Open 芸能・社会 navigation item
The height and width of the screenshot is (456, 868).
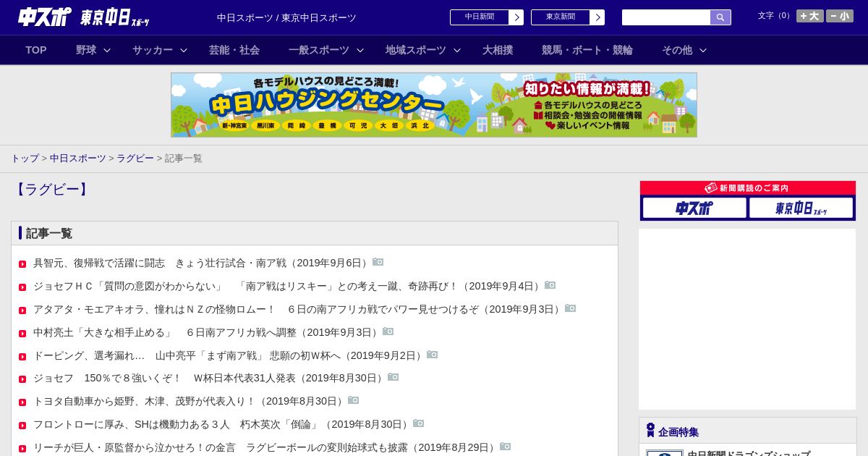(x=234, y=50)
